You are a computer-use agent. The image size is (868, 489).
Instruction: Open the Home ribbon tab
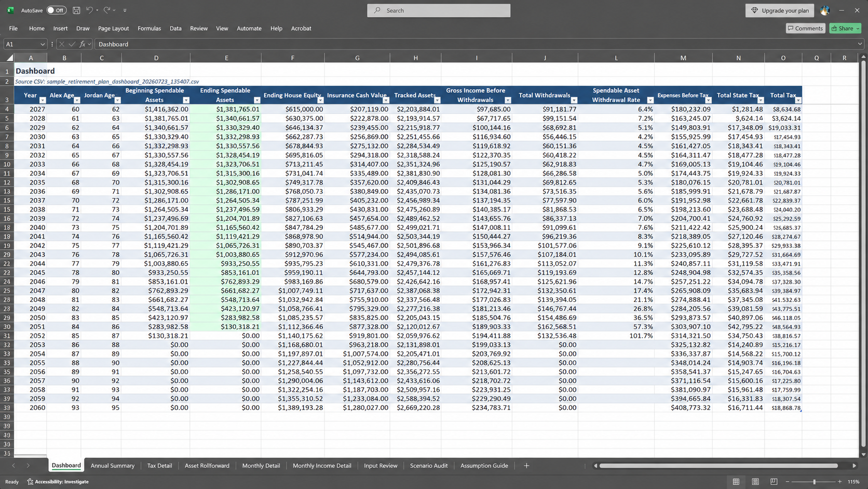click(36, 28)
